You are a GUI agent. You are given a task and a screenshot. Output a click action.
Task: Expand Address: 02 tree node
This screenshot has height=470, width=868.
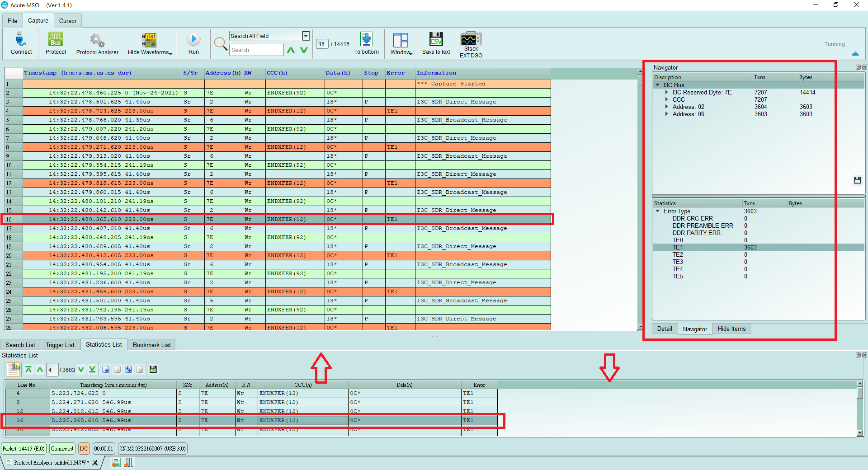click(666, 107)
